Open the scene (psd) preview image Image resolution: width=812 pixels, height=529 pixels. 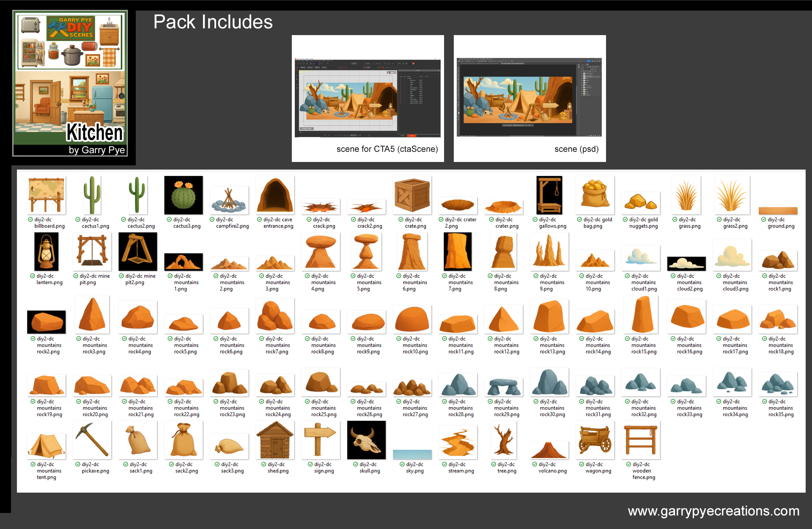529,98
